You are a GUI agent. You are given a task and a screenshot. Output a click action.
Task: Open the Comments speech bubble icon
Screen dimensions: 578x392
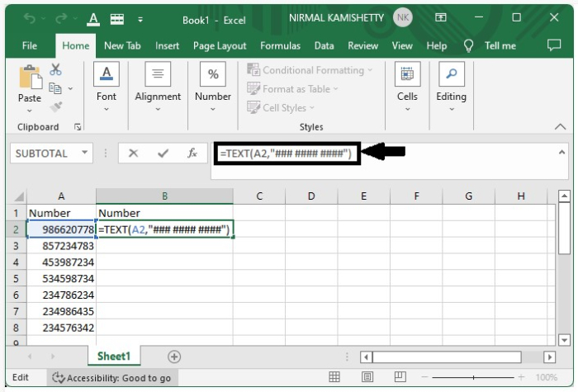point(554,45)
